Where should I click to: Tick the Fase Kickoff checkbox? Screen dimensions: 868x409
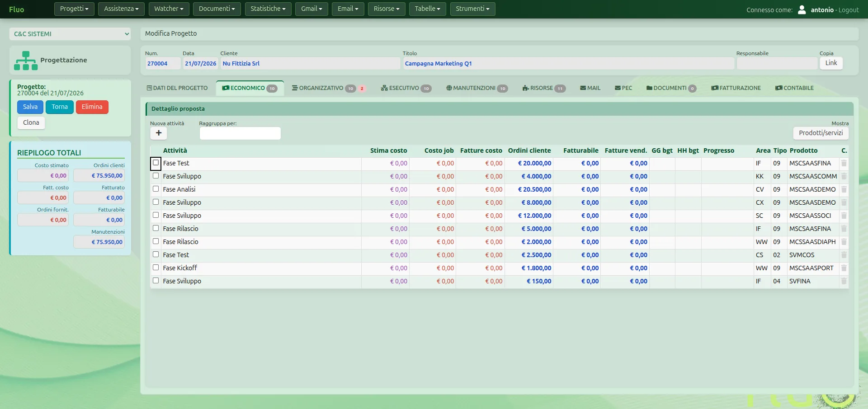tap(156, 268)
